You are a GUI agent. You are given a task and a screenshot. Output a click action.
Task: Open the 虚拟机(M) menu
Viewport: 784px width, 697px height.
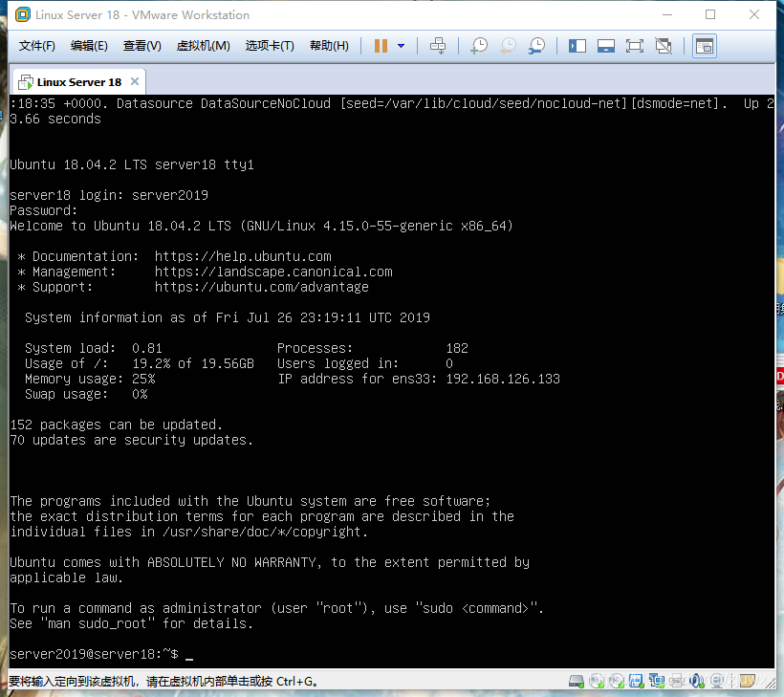click(203, 46)
